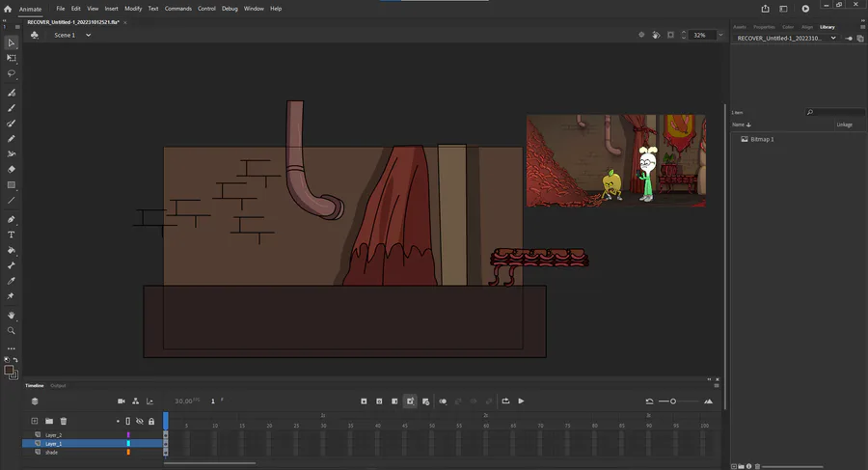Expand the Scene 1 dropdown
This screenshot has width=868, height=470.
pyautogui.click(x=88, y=35)
